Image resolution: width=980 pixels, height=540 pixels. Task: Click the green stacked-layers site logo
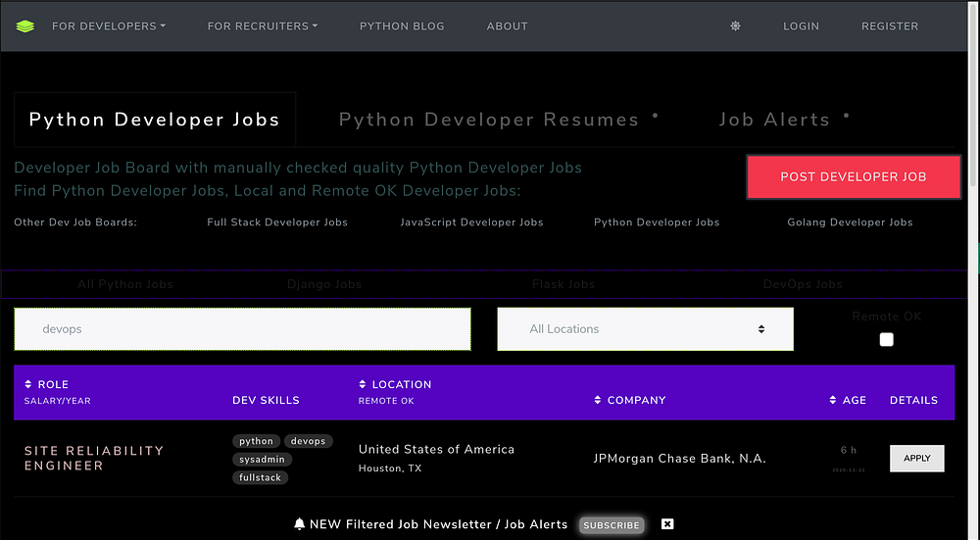click(25, 26)
